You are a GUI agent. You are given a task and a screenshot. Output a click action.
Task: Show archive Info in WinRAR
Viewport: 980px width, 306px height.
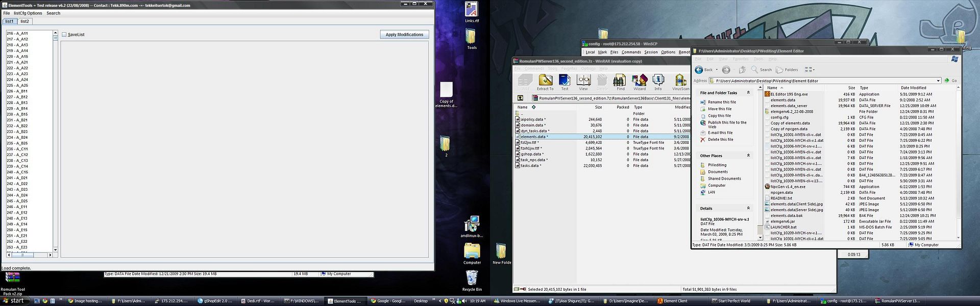coord(658,81)
